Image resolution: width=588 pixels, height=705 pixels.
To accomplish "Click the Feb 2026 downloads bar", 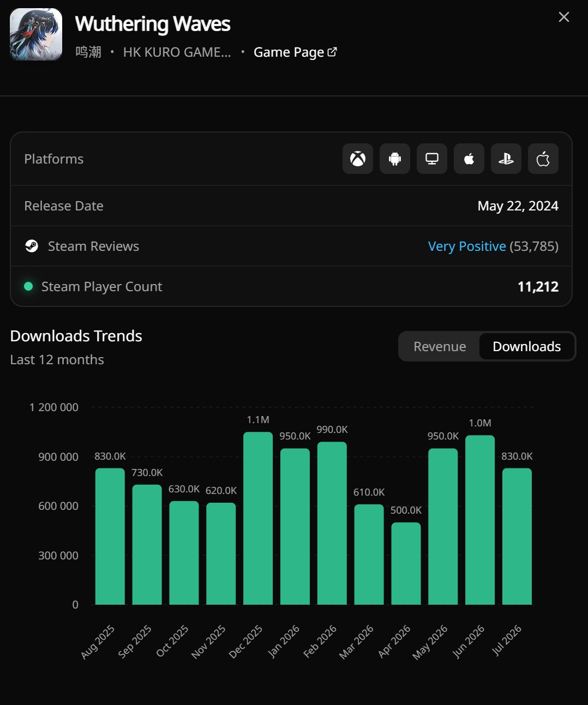I will click(332, 523).
